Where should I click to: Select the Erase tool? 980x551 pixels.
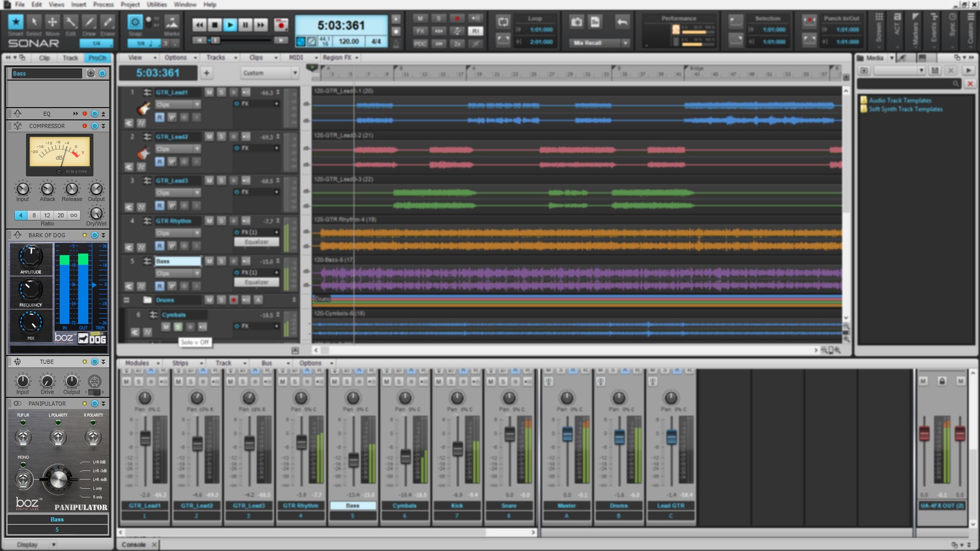pos(108,23)
